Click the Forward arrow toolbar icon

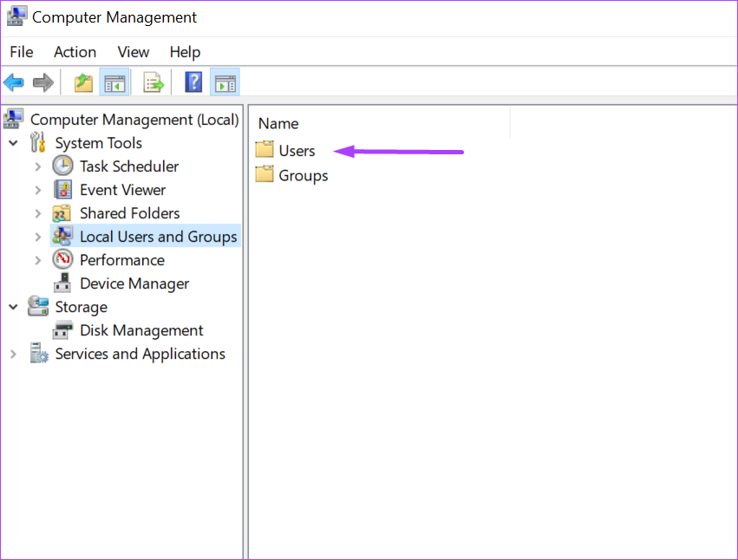[x=42, y=83]
